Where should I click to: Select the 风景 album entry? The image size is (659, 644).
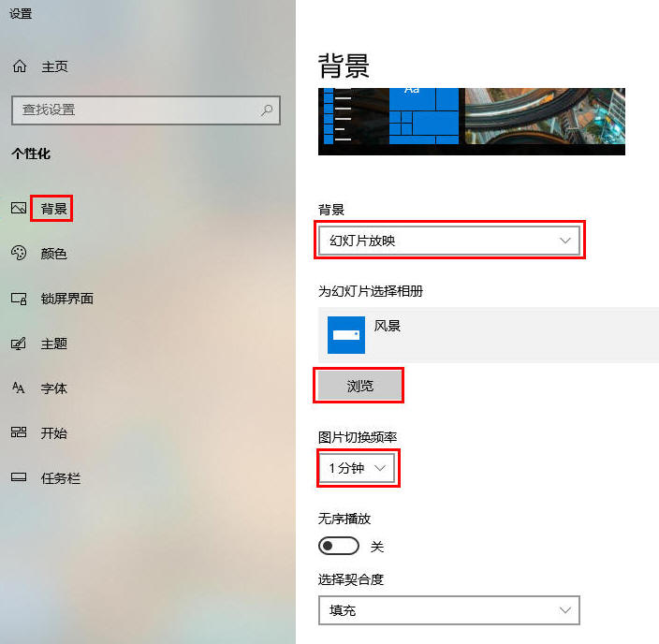pyautogui.click(x=489, y=334)
